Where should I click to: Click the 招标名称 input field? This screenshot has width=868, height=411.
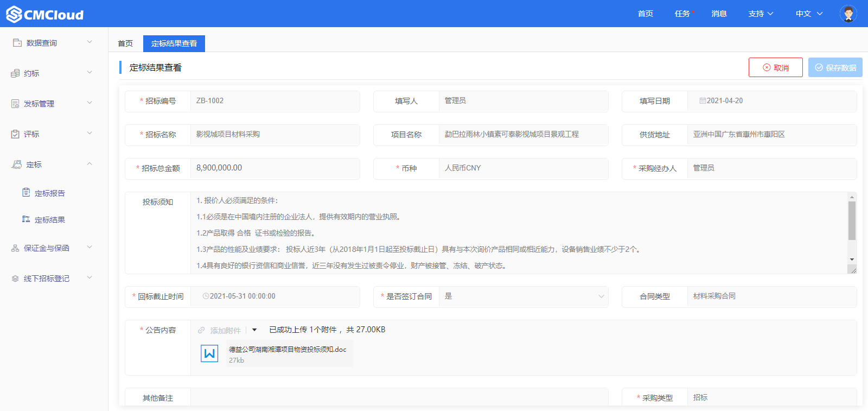point(275,135)
